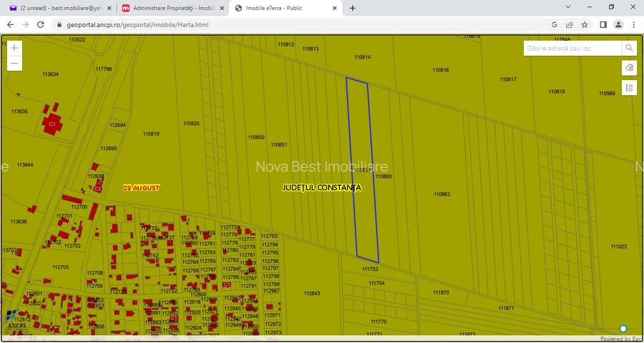Screen dimensions: 644x343
Task: Toggle the browser side panel
Action: (603, 24)
